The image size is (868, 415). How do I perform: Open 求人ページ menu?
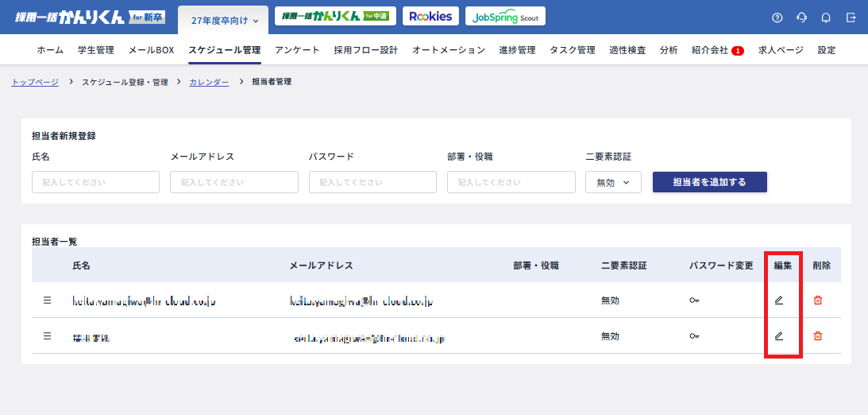coord(781,50)
